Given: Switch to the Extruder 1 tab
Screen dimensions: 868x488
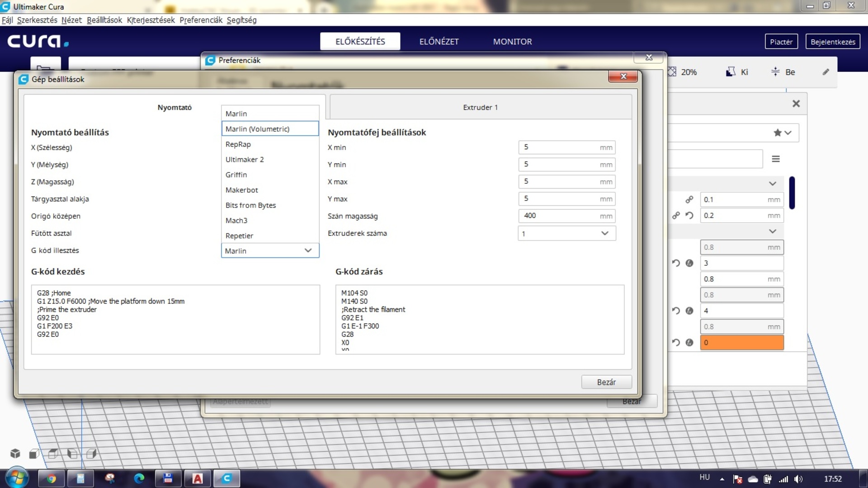Looking at the screenshot, I should 481,107.
